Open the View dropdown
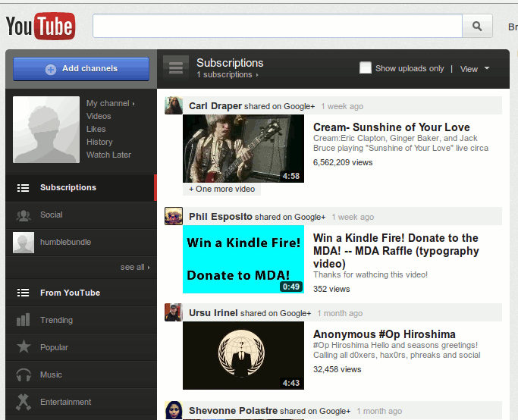 point(475,69)
